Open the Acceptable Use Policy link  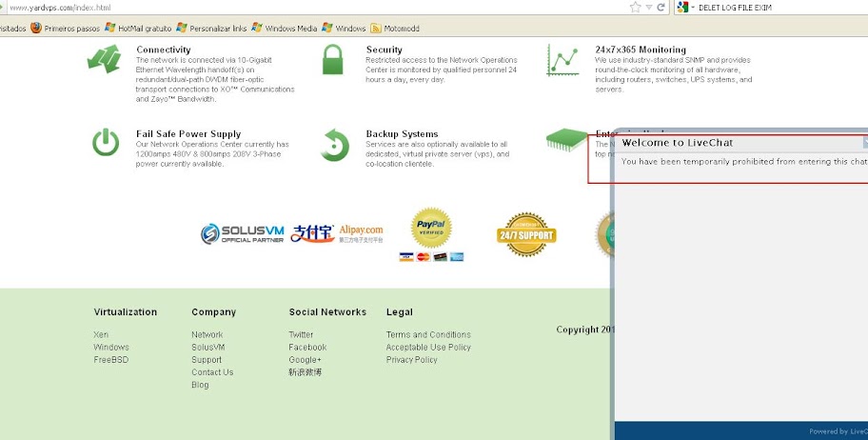[x=428, y=347]
